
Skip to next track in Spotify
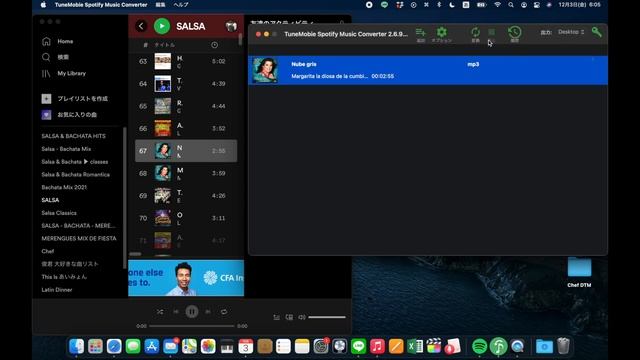(208, 312)
